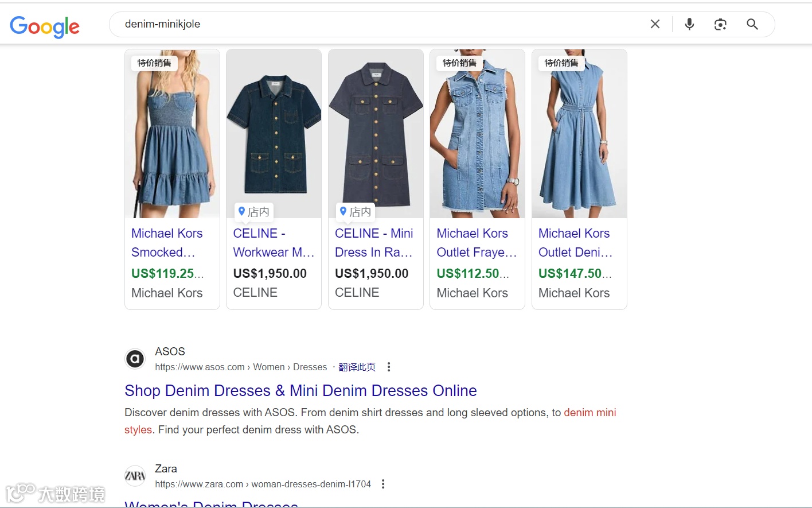Viewport: 812px width, 508px height.
Task: Open the Michael Kors Outlet Denim dress image
Action: coord(579,134)
